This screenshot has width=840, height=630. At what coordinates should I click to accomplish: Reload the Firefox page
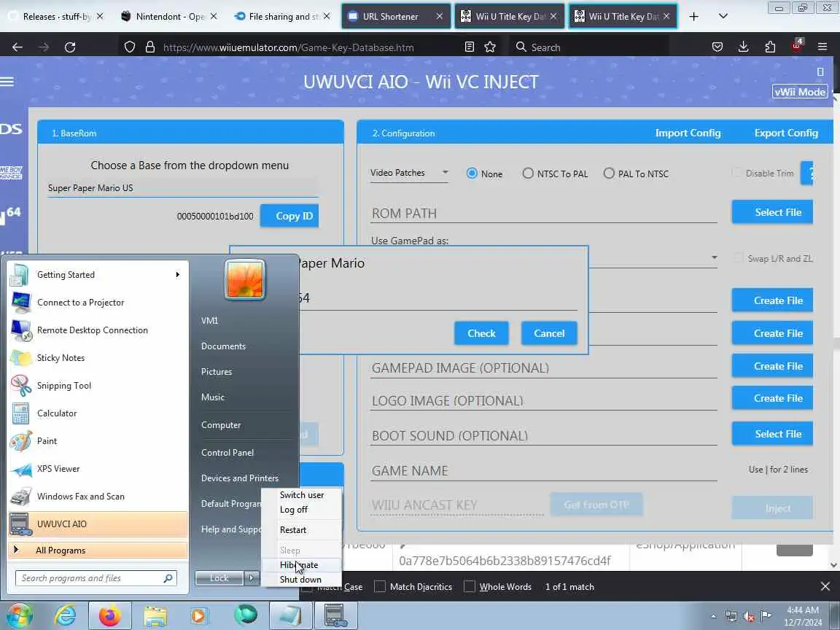point(70,47)
